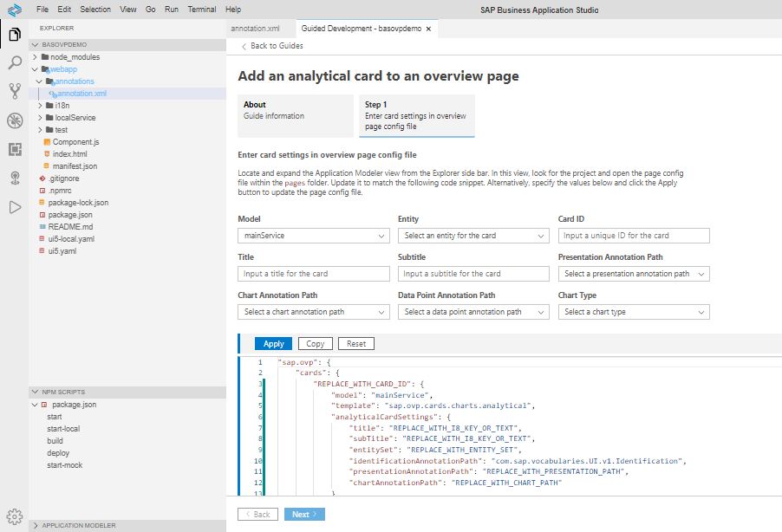Click the Back button at bottom
Viewport: 782px width, 532px height.
[257, 515]
